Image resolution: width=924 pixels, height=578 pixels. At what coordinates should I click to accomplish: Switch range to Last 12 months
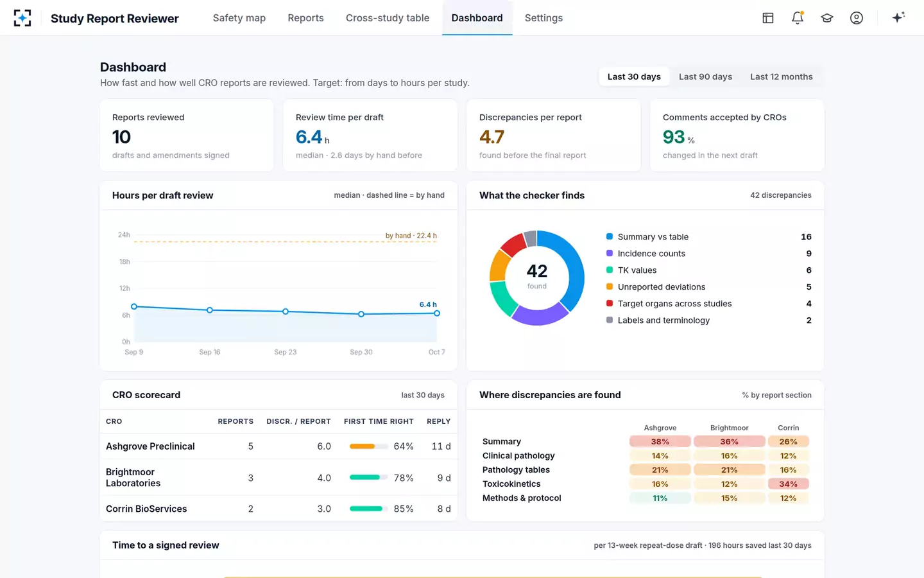click(781, 76)
